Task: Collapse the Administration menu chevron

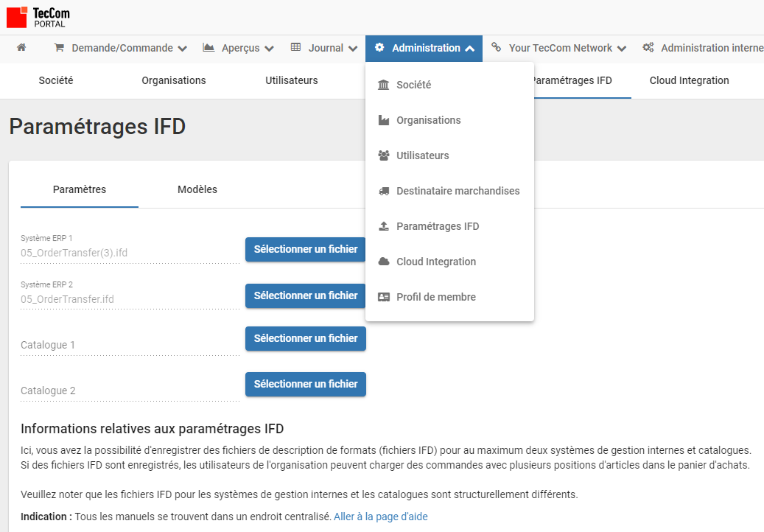Action: 470,49
